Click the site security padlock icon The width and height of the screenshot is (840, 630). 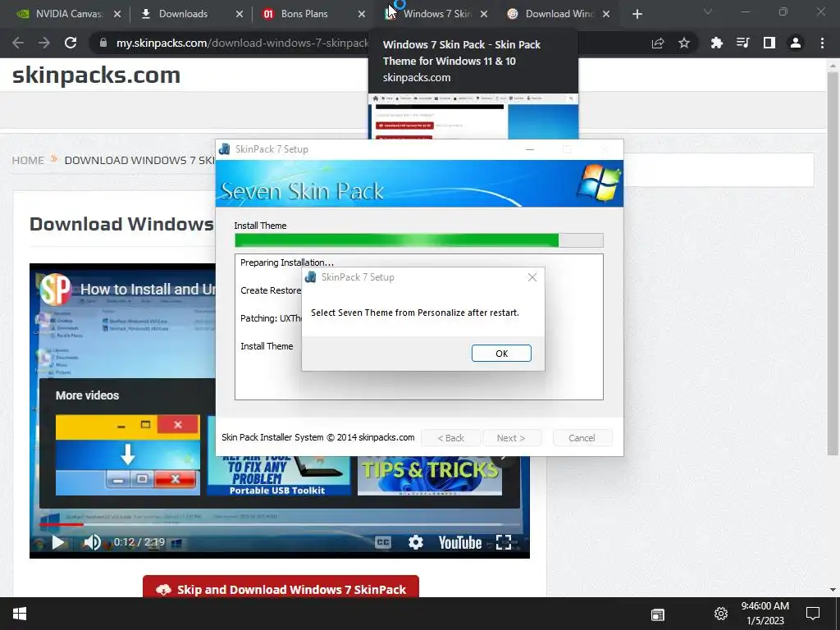point(103,43)
